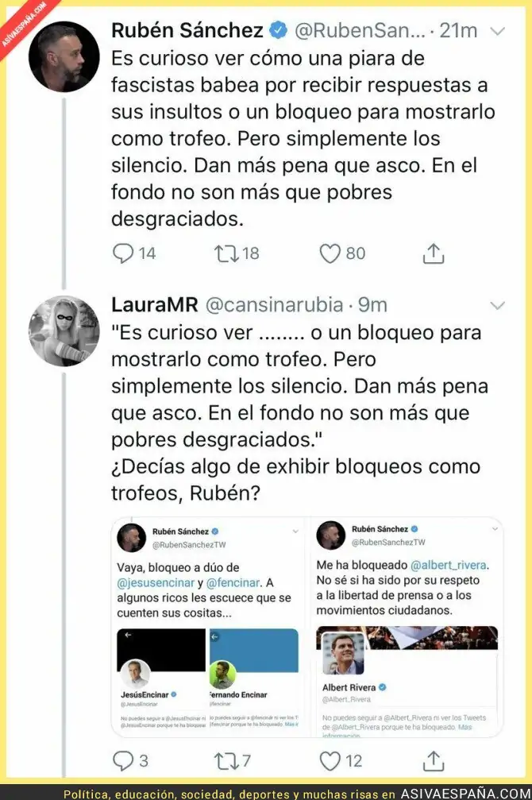
Task: Reply to Rubén Sánchez's tweet
Action: point(123,253)
